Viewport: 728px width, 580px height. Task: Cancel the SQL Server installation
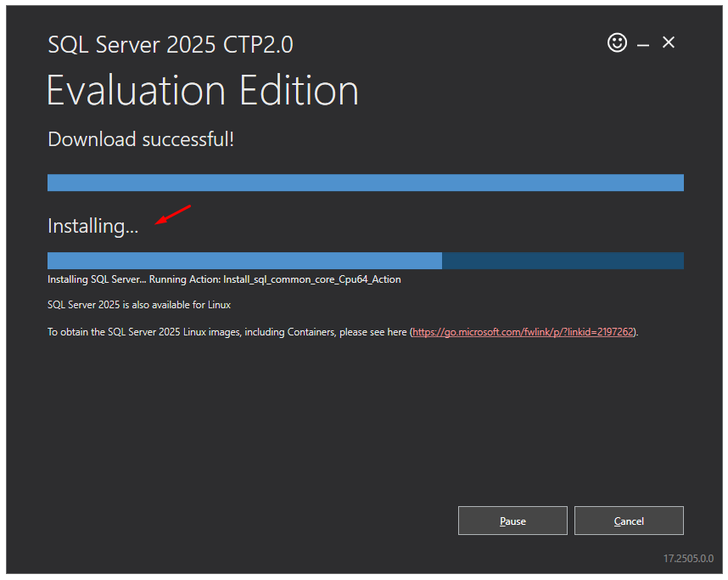point(629,520)
